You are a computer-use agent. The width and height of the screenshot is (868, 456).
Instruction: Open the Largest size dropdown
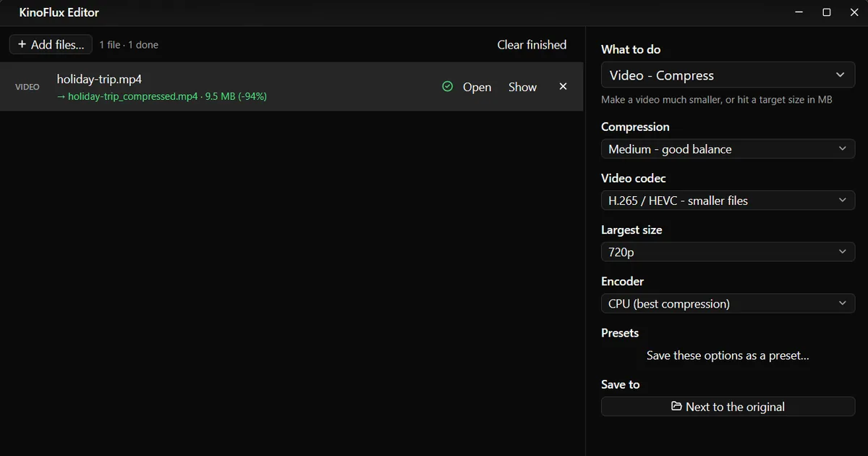pos(728,252)
